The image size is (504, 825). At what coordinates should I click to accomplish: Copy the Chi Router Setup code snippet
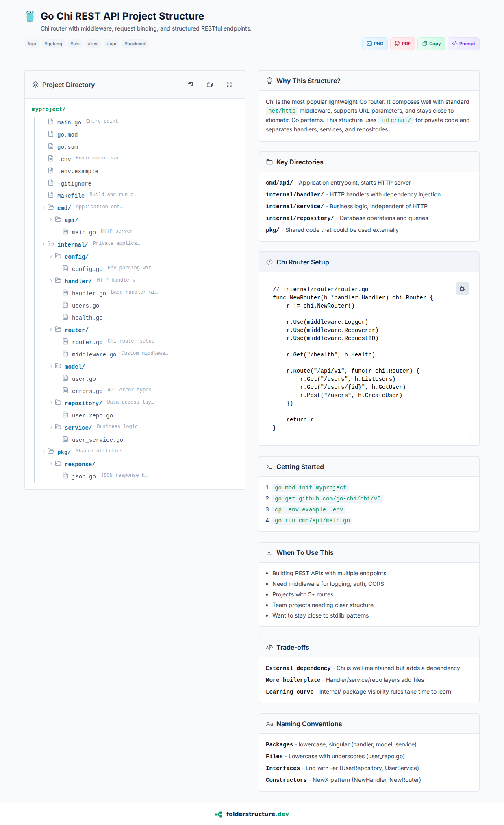pyautogui.click(x=462, y=288)
